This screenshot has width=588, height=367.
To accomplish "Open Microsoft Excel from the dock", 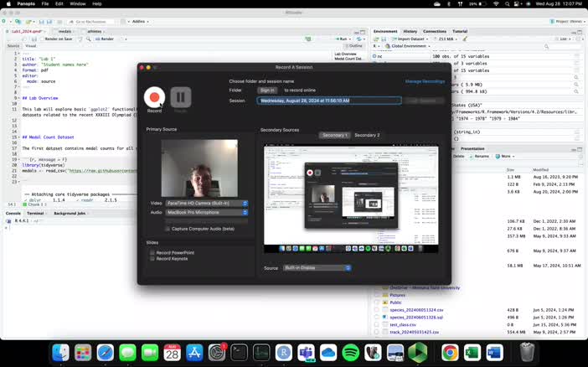I will (472, 353).
